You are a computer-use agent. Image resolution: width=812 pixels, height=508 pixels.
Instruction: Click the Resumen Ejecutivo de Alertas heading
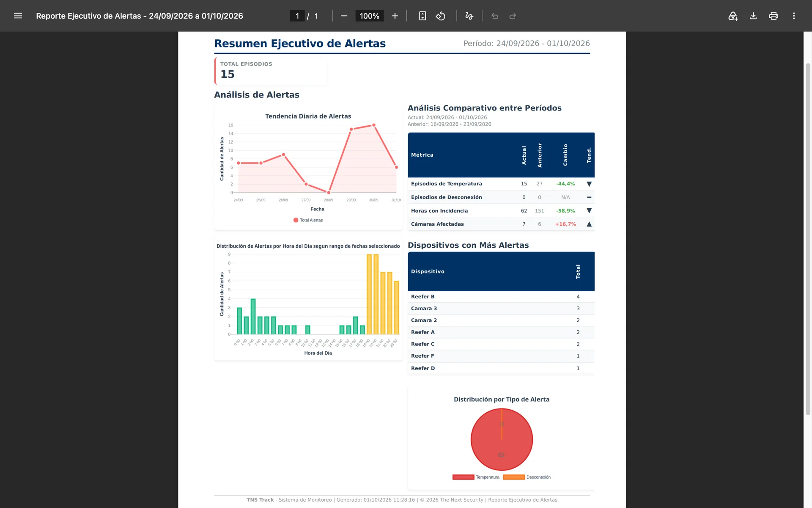(300, 44)
